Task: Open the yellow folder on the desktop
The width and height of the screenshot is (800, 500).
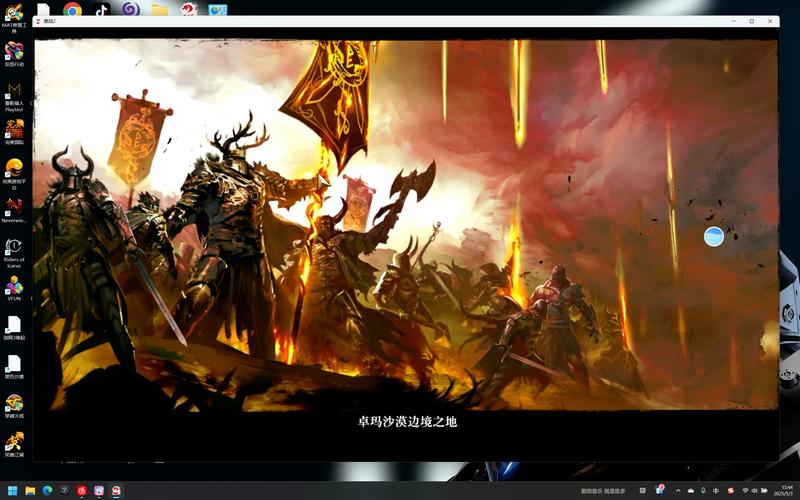Action: pos(160,9)
